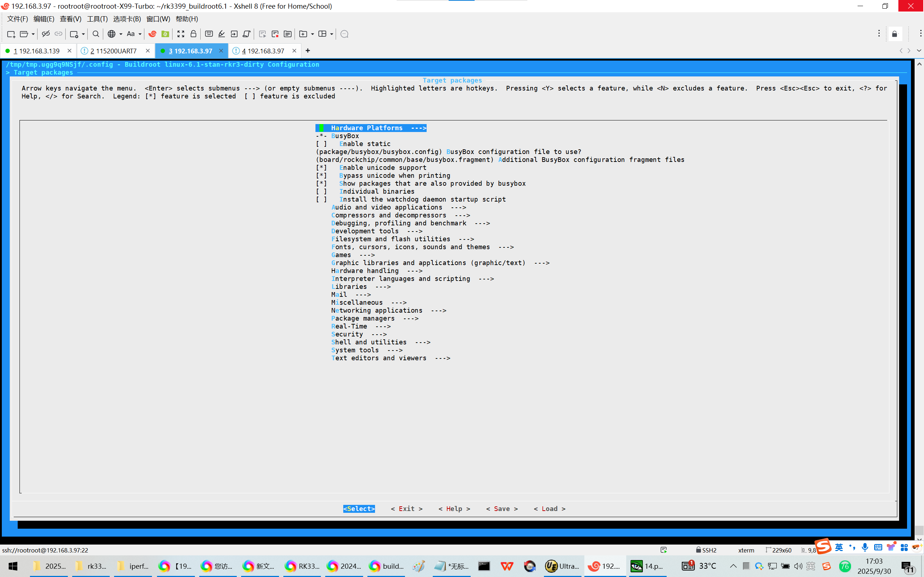Expand the font Aa dropdown arrow
The image size is (924, 577).
[140, 34]
